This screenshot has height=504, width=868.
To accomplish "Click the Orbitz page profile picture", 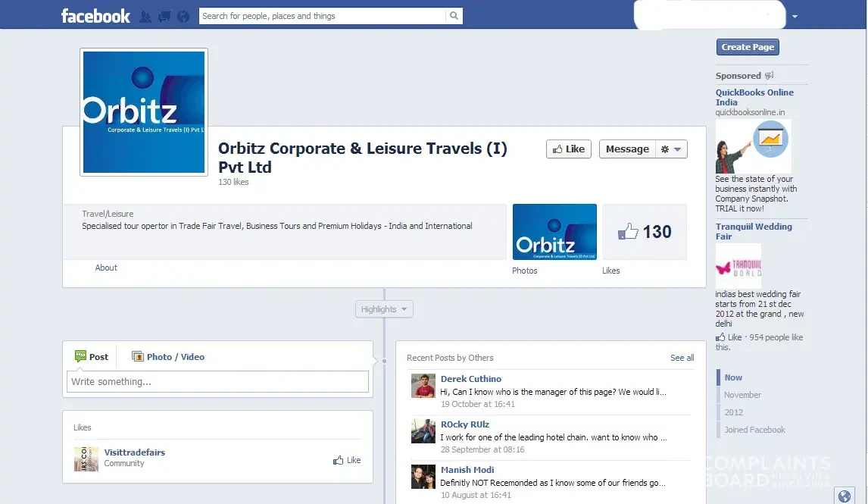I will click(x=144, y=112).
